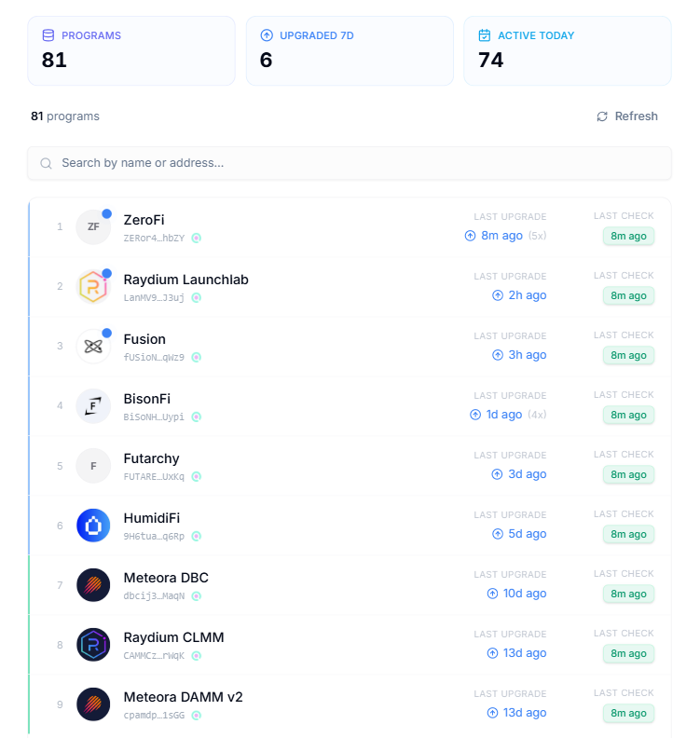700x738 pixels.
Task: Click the '3h ago' last upgrade text
Action: pyautogui.click(x=528, y=355)
